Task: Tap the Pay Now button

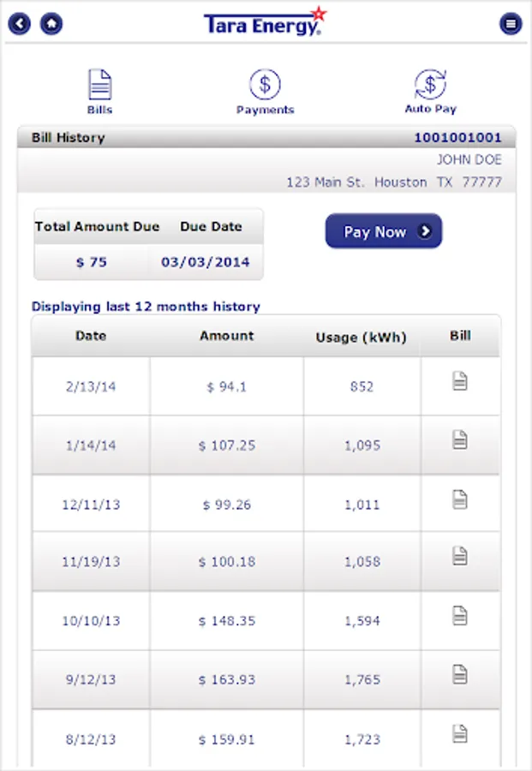Action: (x=384, y=231)
